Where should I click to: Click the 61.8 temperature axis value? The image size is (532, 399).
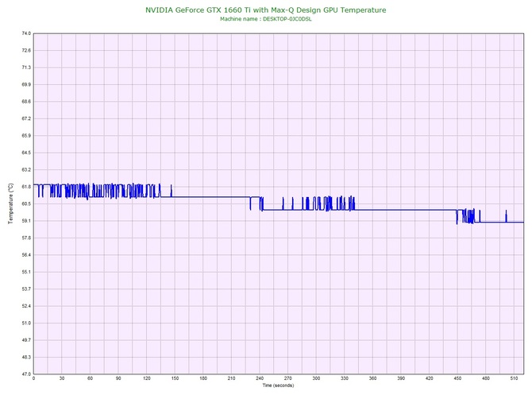click(26, 187)
